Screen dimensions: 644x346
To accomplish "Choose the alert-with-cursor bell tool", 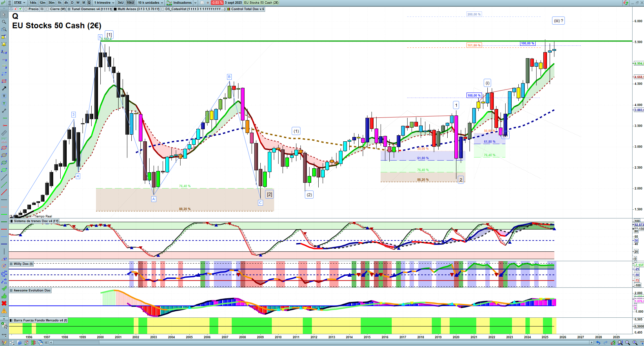I will [x=4, y=37].
